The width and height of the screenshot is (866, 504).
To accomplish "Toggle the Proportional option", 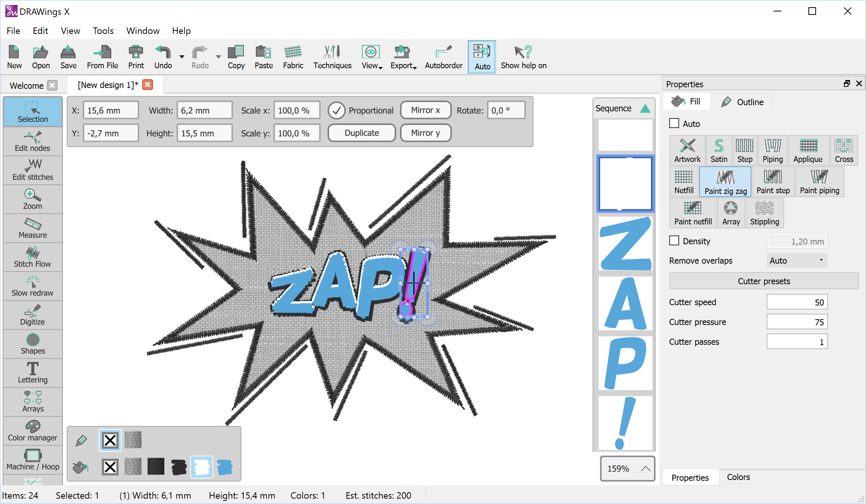I will (336, 110).
